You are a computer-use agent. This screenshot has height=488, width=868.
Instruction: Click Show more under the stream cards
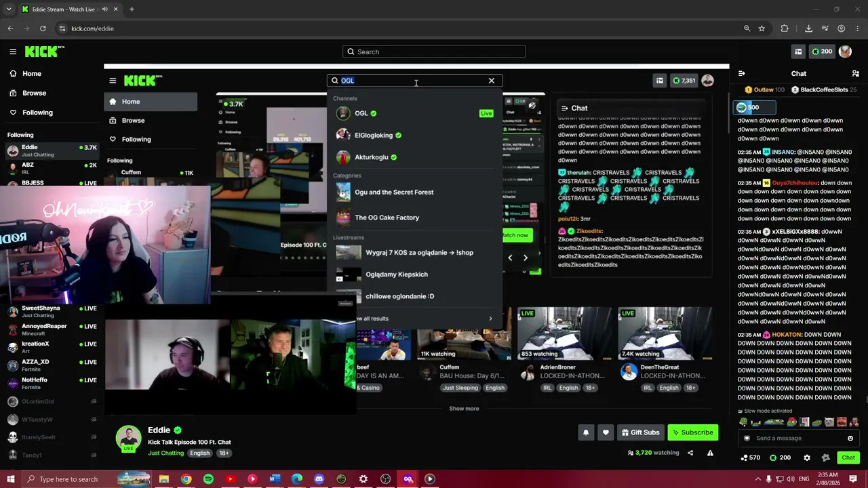coord(464,409)
